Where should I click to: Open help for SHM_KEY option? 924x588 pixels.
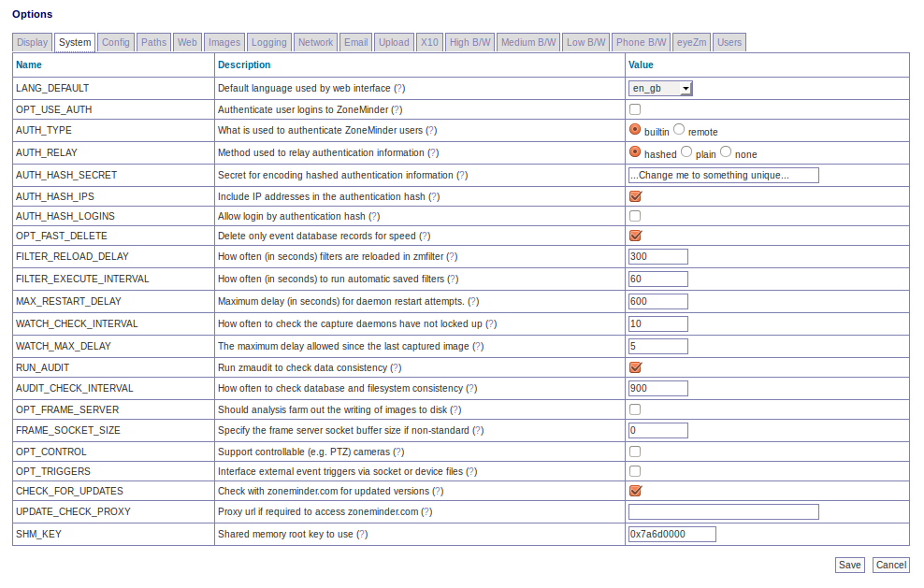[x=362, y=534]
